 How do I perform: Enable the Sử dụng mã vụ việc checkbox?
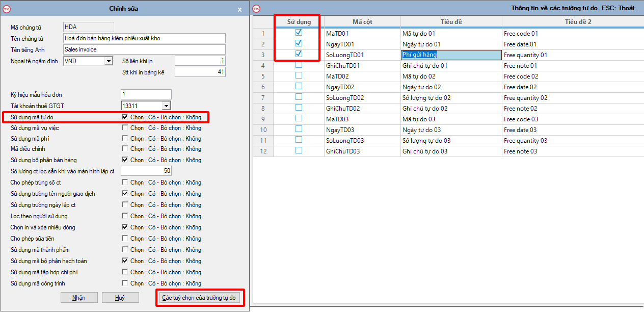click(x=125, y=128)
